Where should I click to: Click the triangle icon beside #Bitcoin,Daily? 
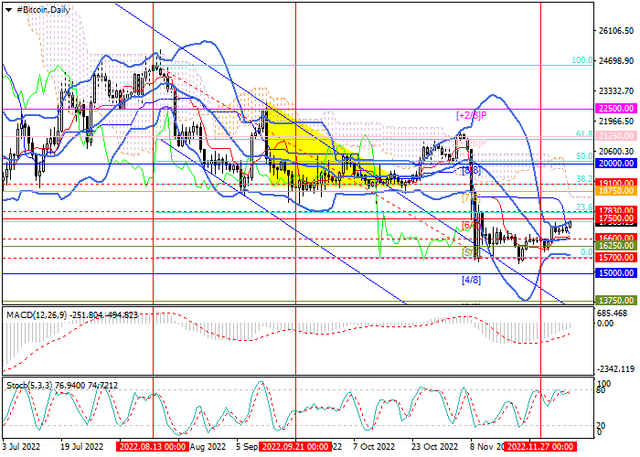click(x=6, y=6)
